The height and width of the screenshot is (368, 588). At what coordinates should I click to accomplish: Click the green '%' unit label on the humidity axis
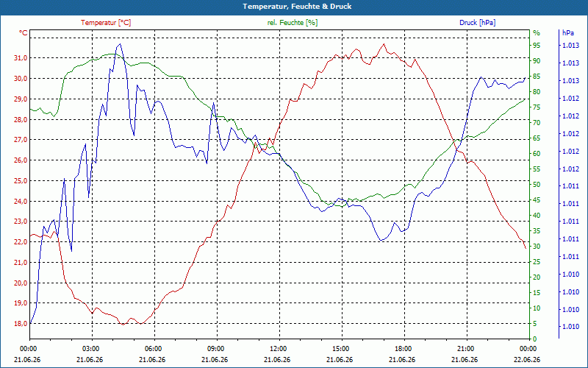coord(537,33)
